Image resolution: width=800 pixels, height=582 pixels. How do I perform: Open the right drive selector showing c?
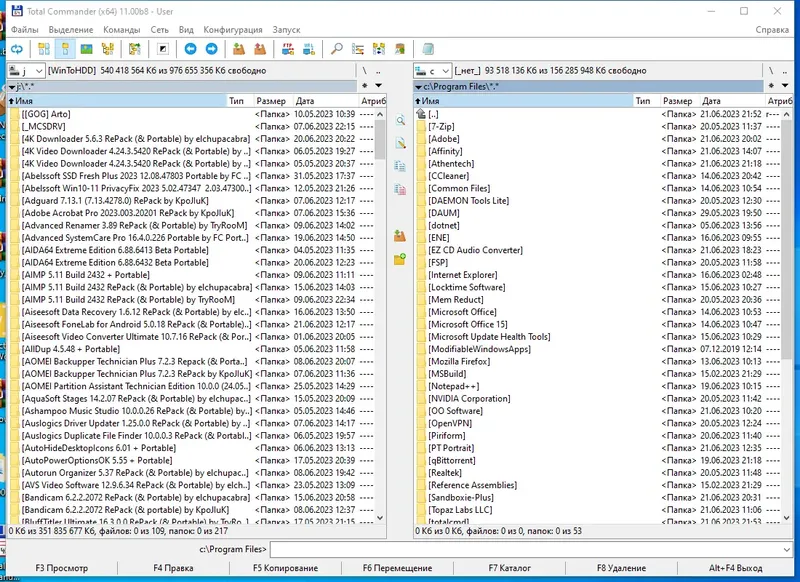tap(432, 70)
